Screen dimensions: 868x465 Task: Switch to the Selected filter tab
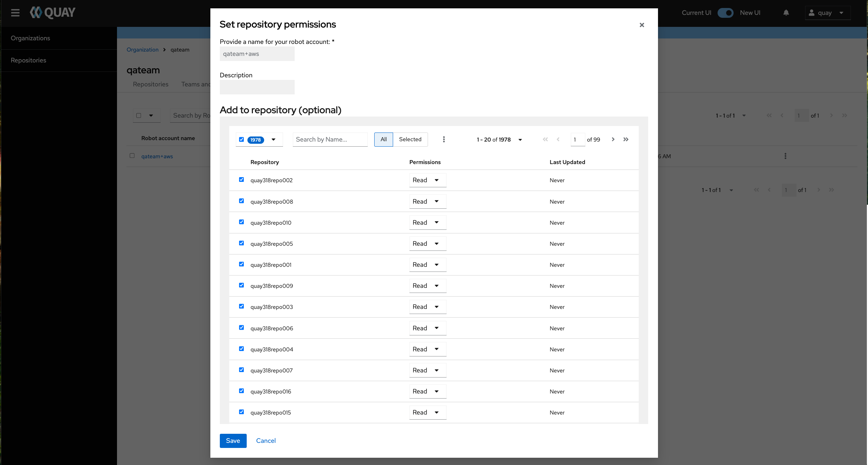point(410,139)
